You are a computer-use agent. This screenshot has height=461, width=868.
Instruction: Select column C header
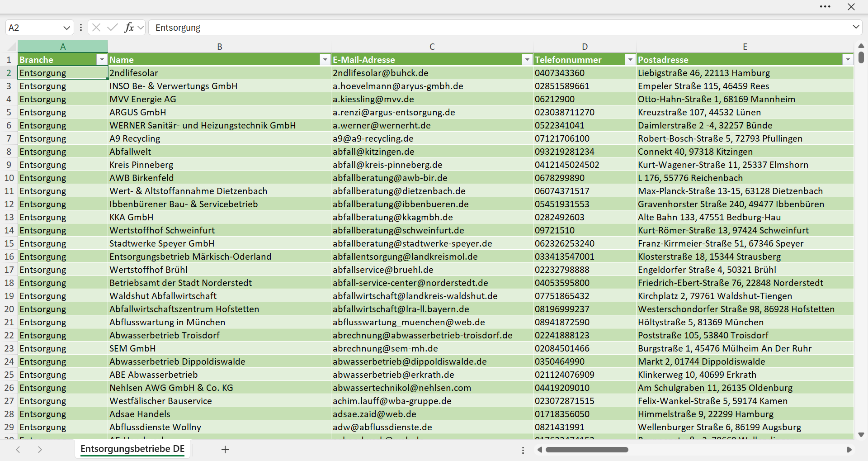tap(432, 47)
